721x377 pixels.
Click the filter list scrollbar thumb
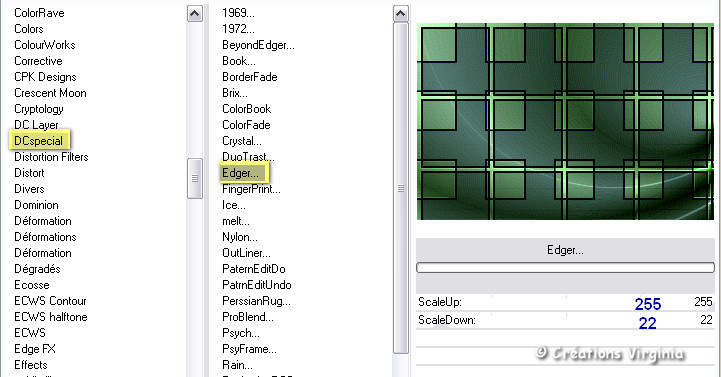tap(401, 188)
